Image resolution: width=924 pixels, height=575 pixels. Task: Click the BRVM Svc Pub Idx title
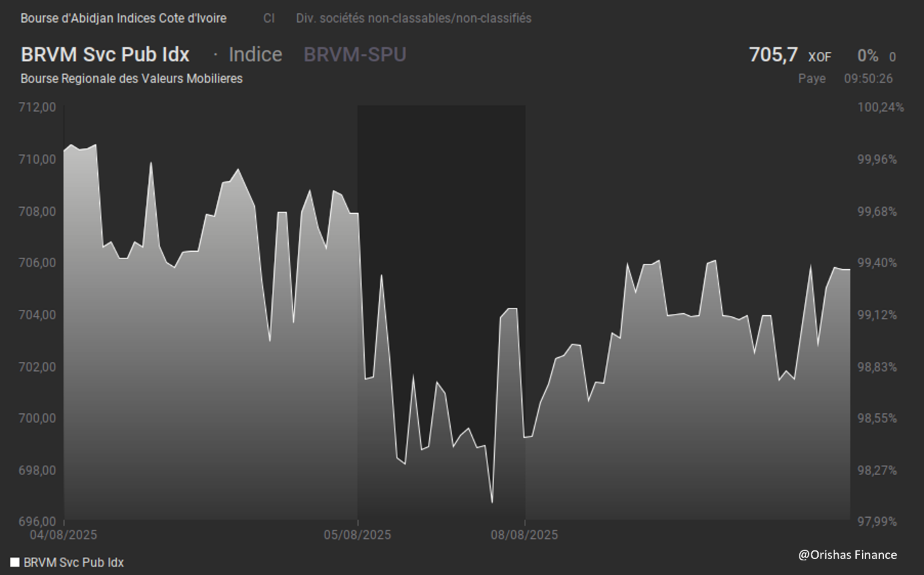[105, 55]
